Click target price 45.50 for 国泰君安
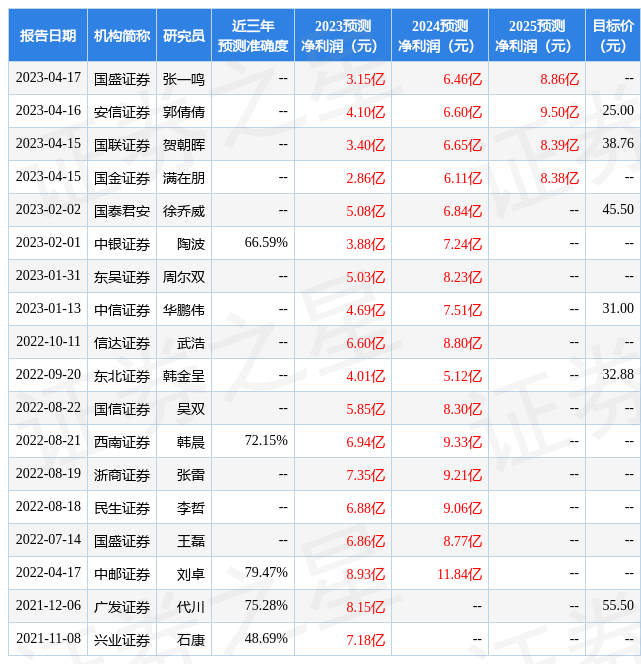 click(x=618, y=210)
